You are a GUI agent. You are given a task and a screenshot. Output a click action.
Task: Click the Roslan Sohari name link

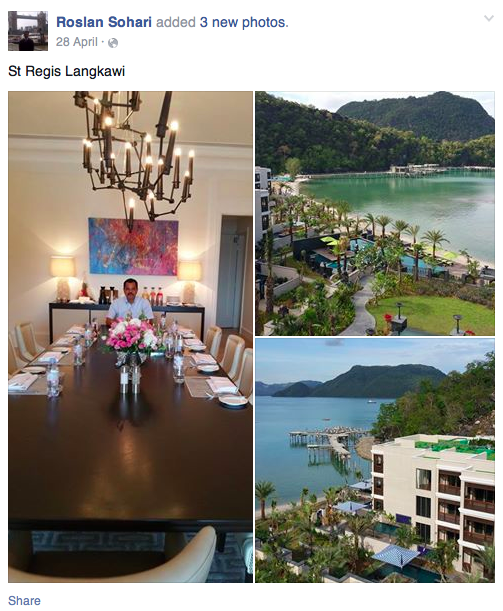[x=104, y=22]
